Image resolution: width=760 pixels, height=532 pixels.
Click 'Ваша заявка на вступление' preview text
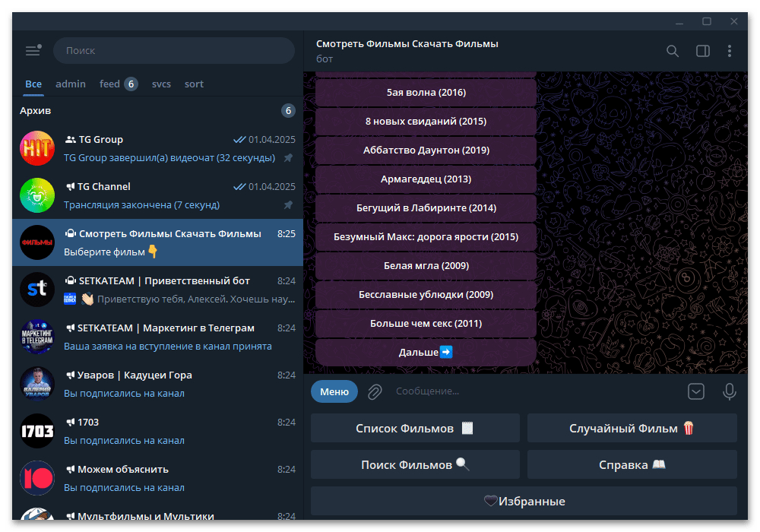coord(168,347)
